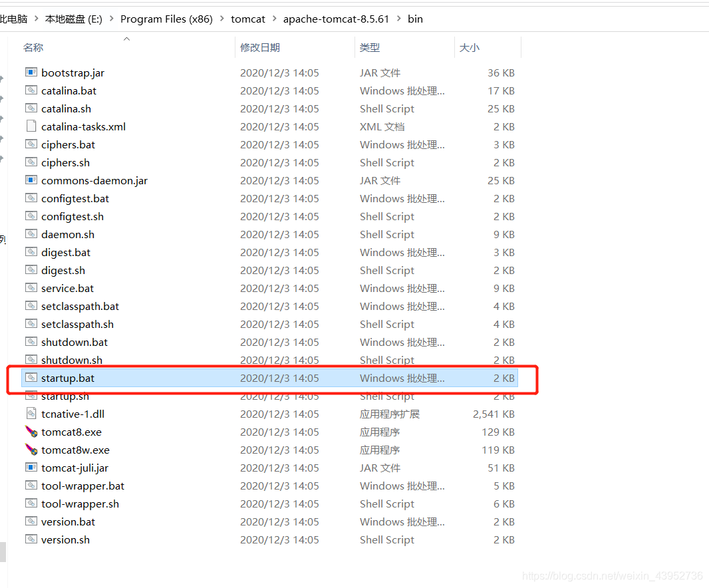
Task: Expand the chevron after apache-tomcat-8.5.61 breadcrumb
Action: [x=399, y=19]
